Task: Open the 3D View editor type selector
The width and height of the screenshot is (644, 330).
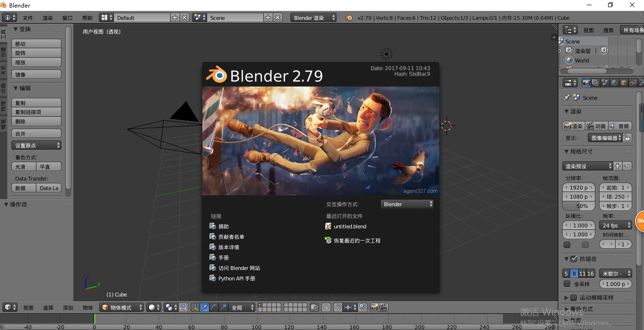Action: [x=10, y=307]
